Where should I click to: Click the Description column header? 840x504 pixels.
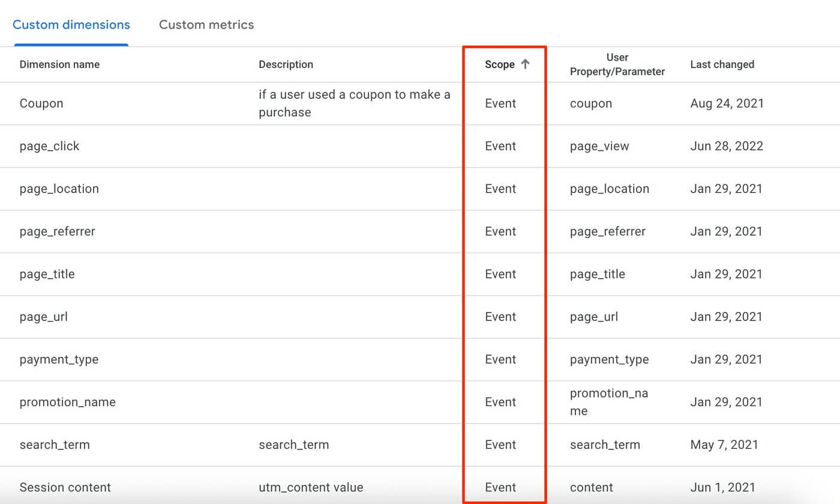286,64
